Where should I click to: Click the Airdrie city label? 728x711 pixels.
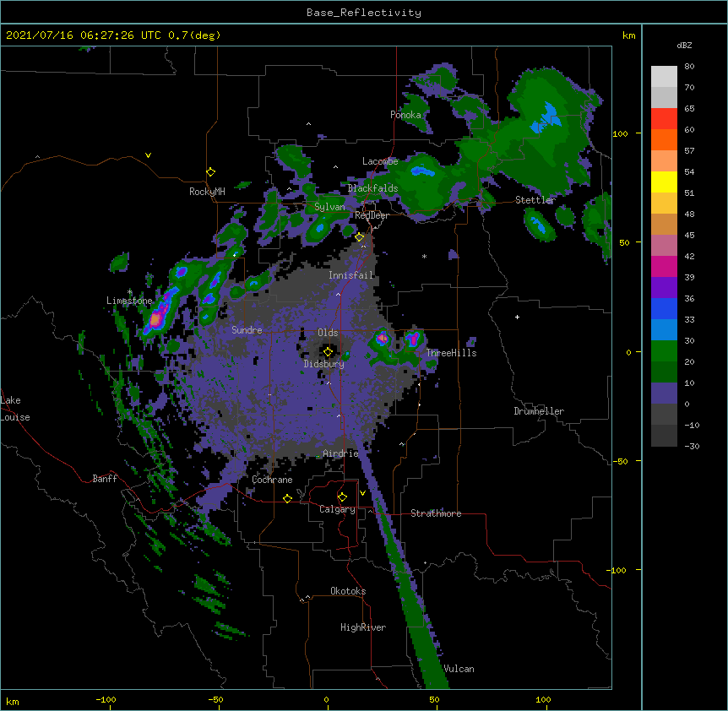tap(340, 453)
